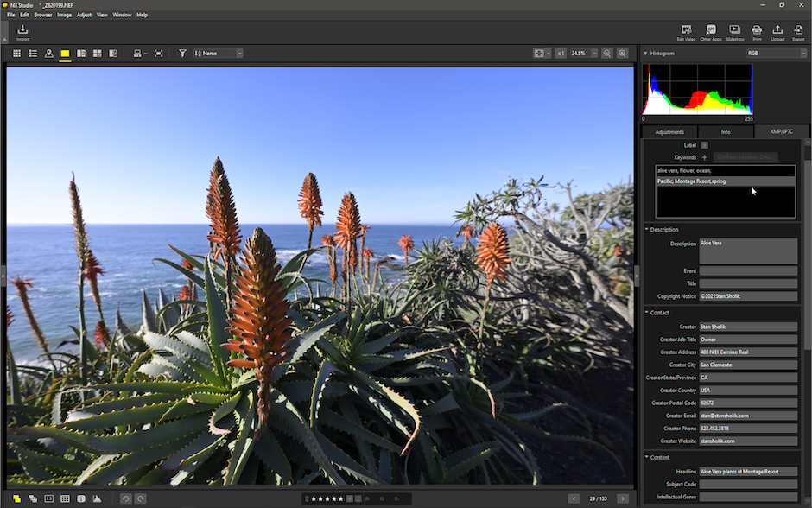The image size is (812, 508).
Task: Toggle the Label color box
Action: click(x=704, y=145)
